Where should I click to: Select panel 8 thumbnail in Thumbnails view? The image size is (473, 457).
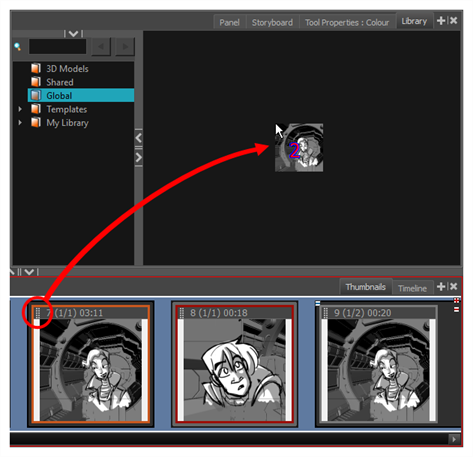(235, 364)
